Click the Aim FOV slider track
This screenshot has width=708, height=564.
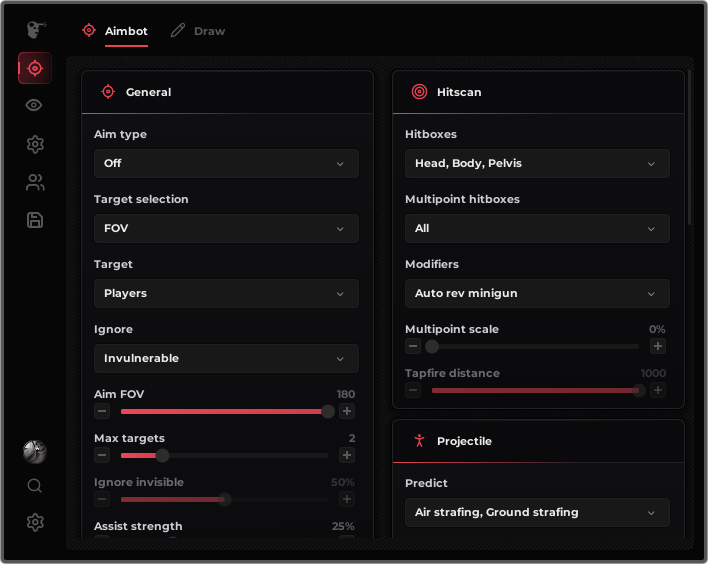coord(224,411)
